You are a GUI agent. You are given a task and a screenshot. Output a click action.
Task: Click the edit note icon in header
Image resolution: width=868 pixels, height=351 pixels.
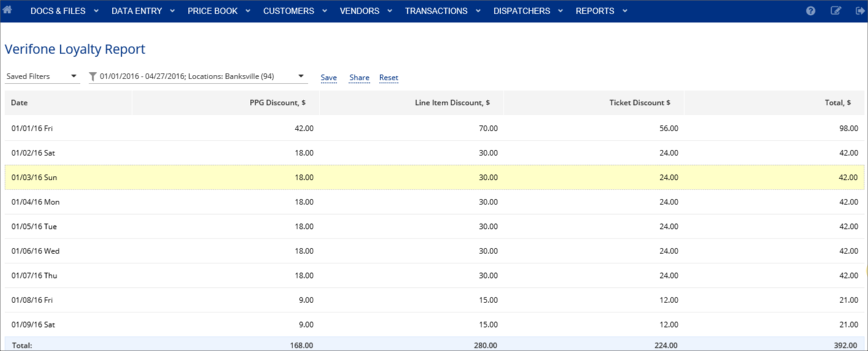coord(836,11)
